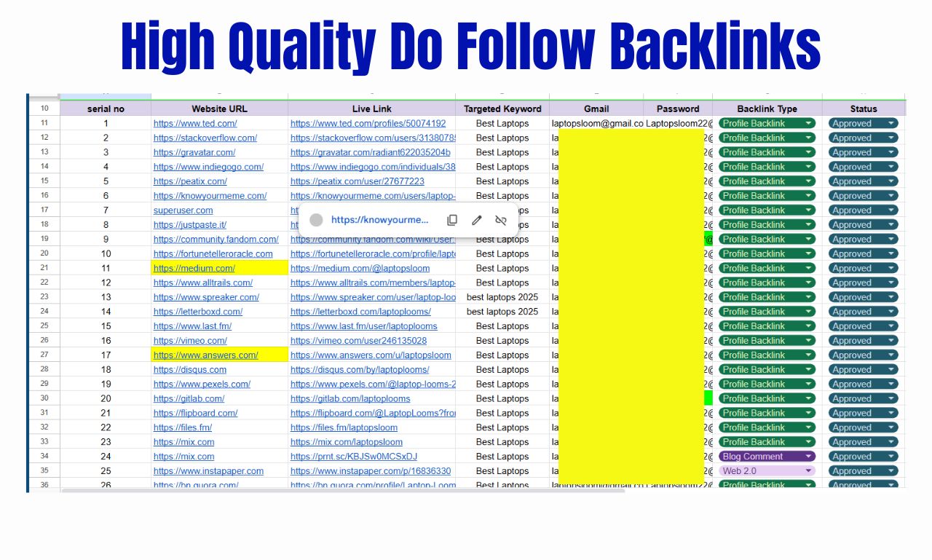Open ted.com profiles/50074192 live link
The height and width of the screenshot is (560, 932).
pos(368,124)
